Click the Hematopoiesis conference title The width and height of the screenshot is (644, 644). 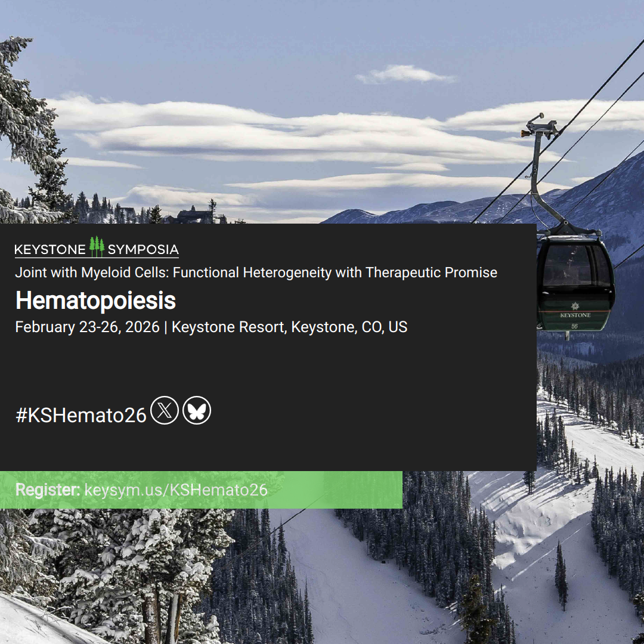95,301
